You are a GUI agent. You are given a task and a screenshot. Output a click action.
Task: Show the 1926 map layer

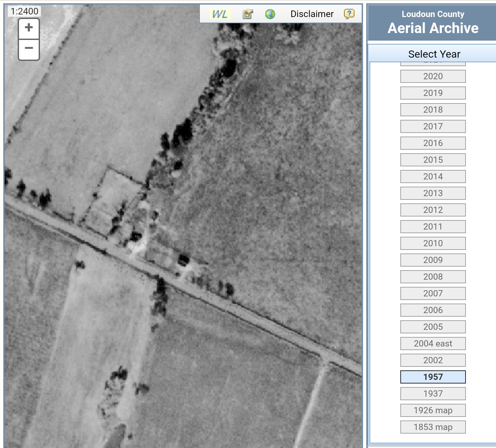[433, 410]
